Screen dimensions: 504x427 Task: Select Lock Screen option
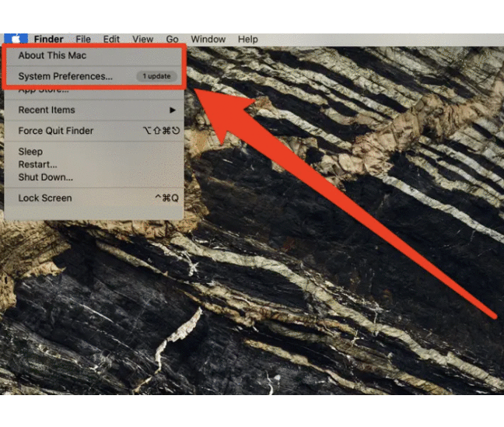point(45,198)
